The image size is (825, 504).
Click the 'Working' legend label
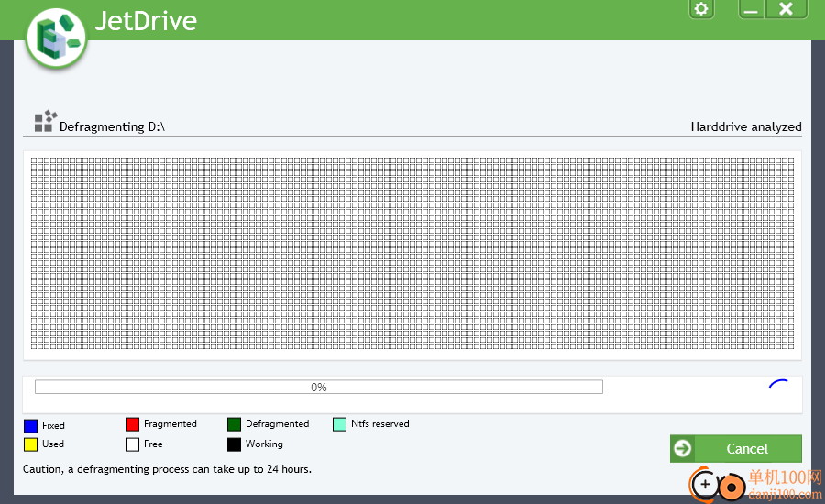264,444
